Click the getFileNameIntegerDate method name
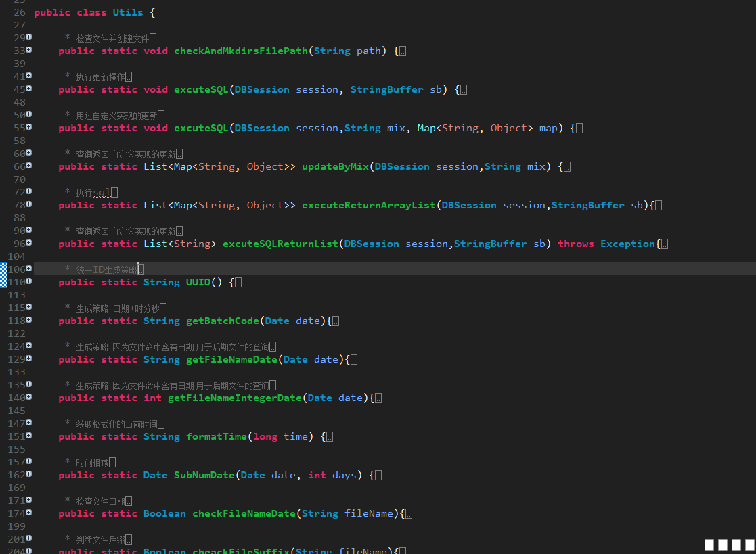This screenshot has height=554, width=756. [234, 398]
